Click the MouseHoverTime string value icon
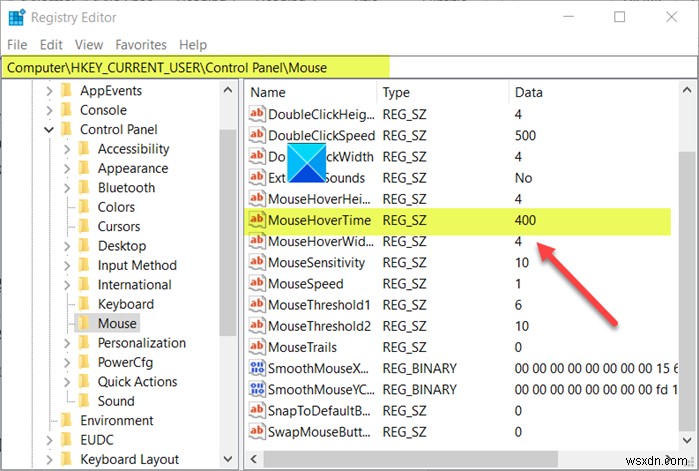The width and height of the screenshot is (699, 471). 257,220
